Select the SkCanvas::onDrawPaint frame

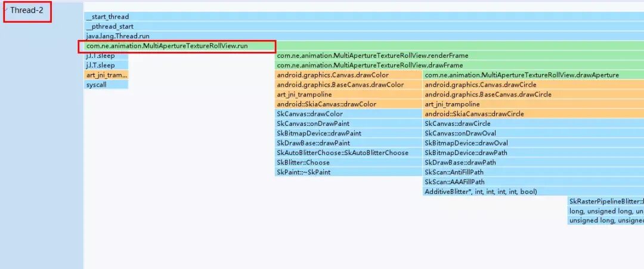(348, 123)
